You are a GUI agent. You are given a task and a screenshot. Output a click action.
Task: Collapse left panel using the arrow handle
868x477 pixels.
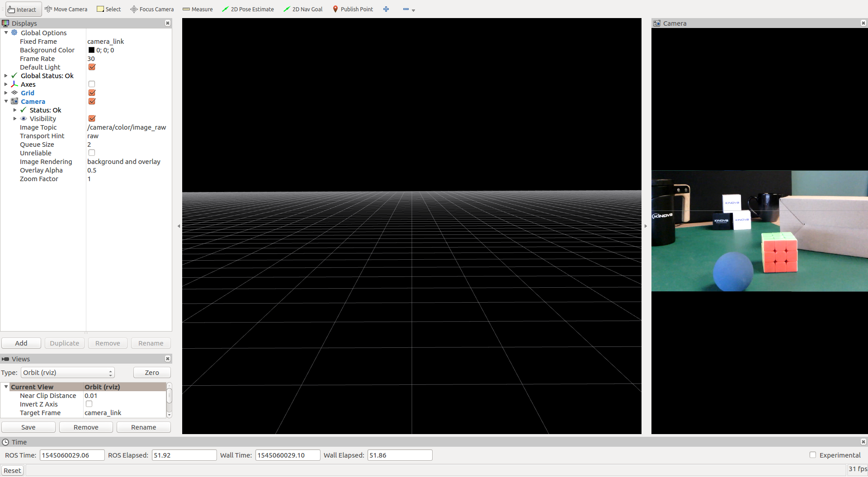pos(179,226)
